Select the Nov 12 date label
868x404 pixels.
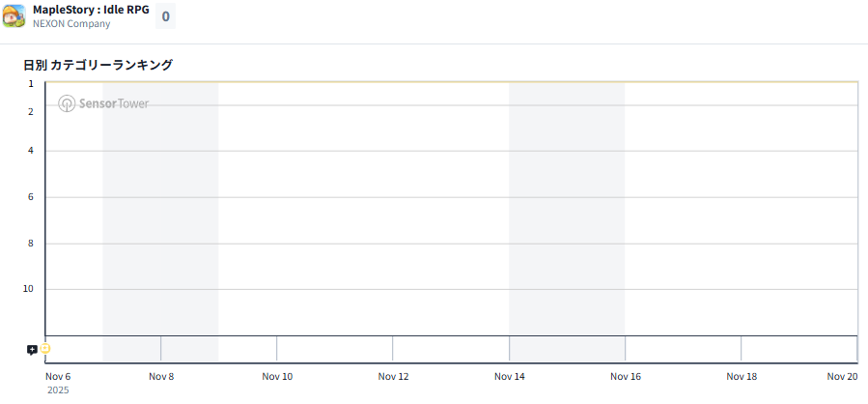pos(393,377)
